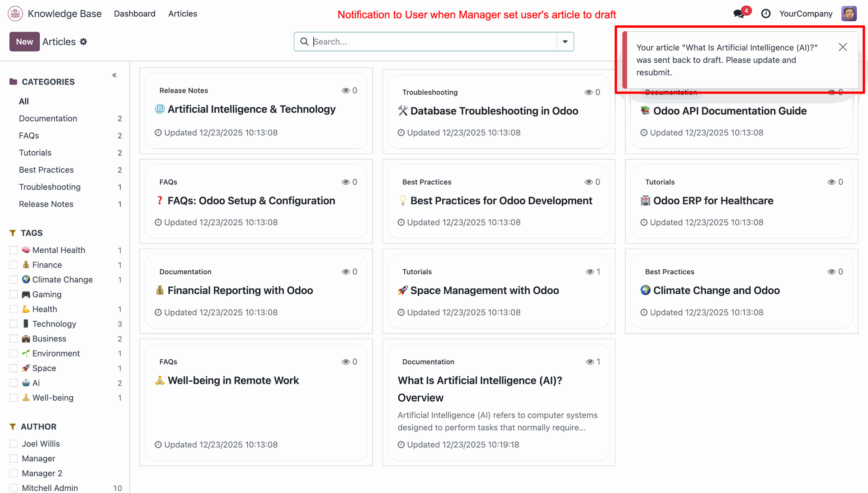Click inside the Search field

click(x=429, y=42)
